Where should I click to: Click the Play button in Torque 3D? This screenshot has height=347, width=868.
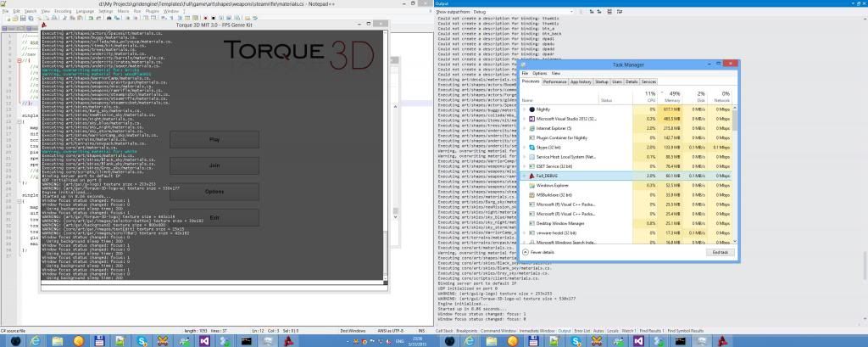point(214,139)
